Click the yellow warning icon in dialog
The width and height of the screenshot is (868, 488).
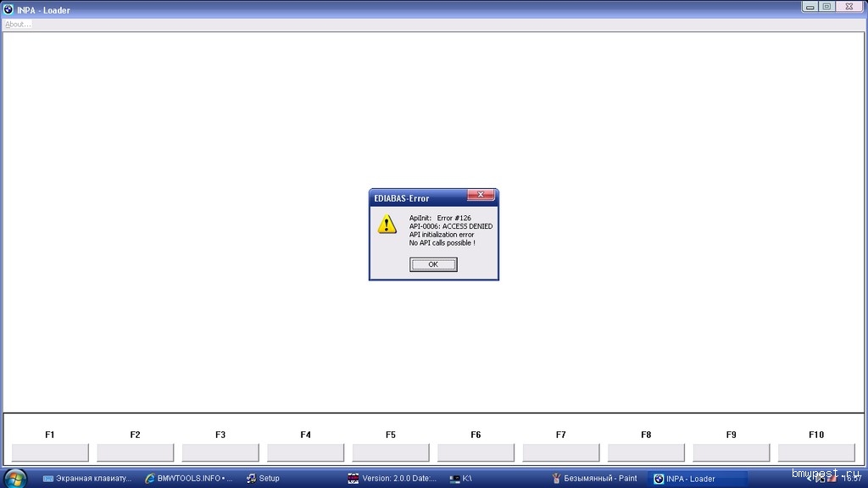click(387, 224)
